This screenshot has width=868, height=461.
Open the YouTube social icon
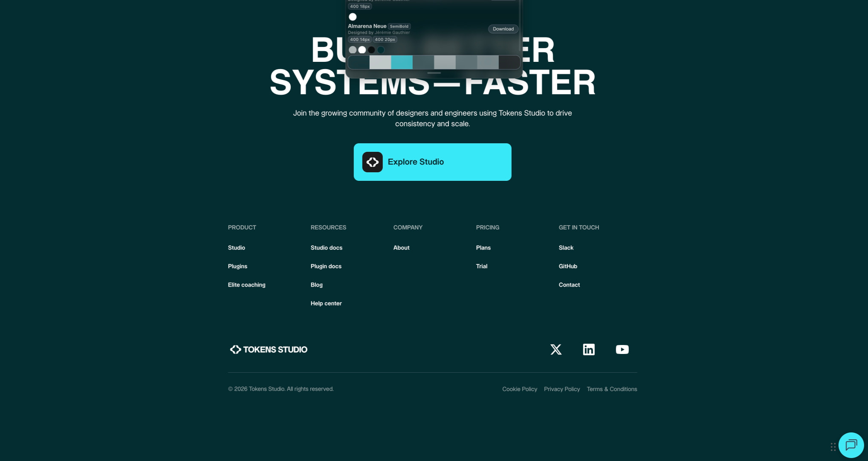pos(622,350)
